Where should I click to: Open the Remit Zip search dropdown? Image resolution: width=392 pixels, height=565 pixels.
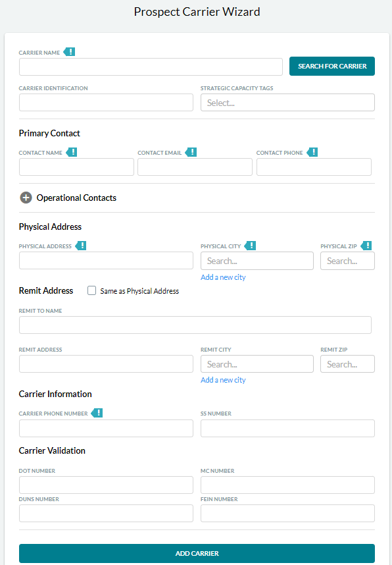click(x=347, y=364)
